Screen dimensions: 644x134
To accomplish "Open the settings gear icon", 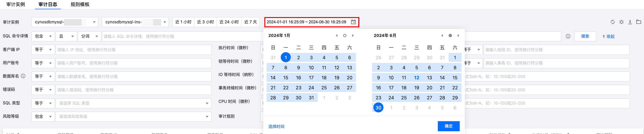I will (x=621, y=22).
